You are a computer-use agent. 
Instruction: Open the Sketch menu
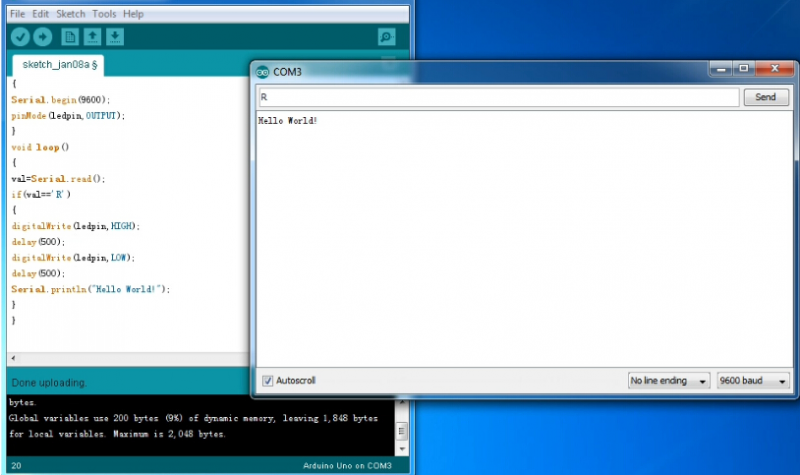tap(70, 14)
